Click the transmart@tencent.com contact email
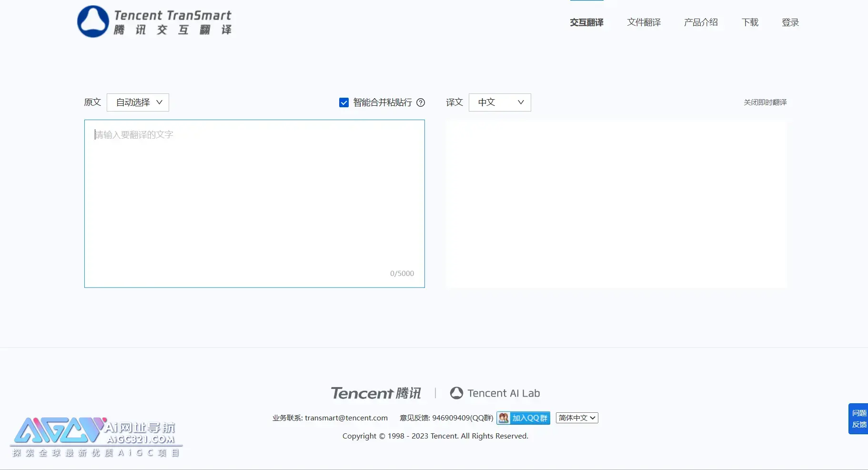Image resolution: width=868 pixels, height=470 pixels. [x=346, y=418]
